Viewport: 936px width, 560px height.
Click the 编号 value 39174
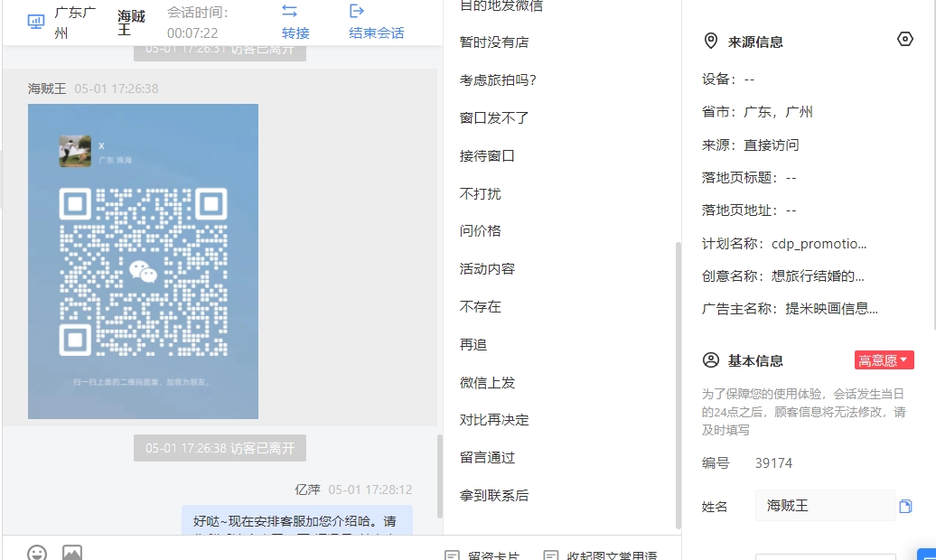coord(773,463)
